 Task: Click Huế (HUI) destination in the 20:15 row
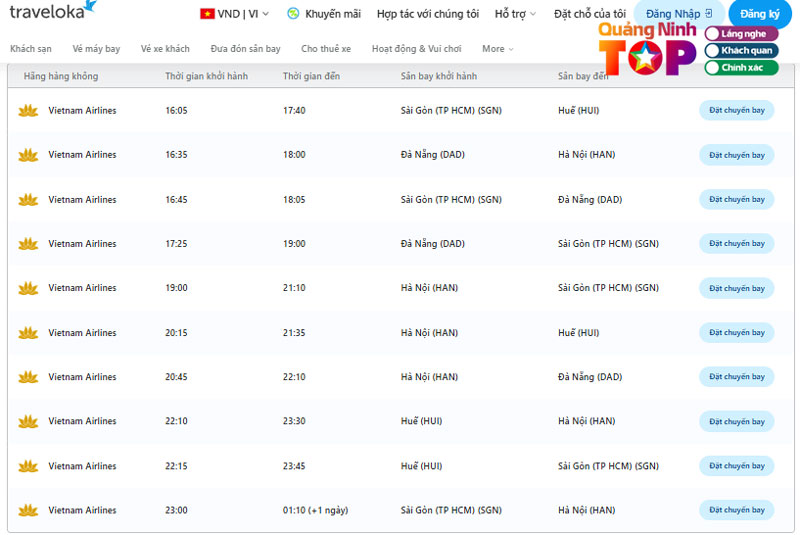(x=579, y=333)
